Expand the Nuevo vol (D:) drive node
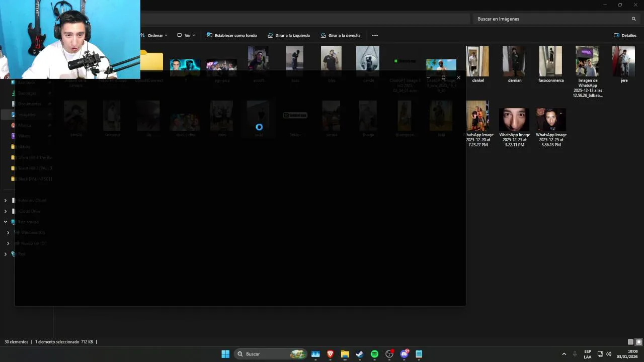The image size is (644, 362). pyautogui.click(x=8, y=243)
